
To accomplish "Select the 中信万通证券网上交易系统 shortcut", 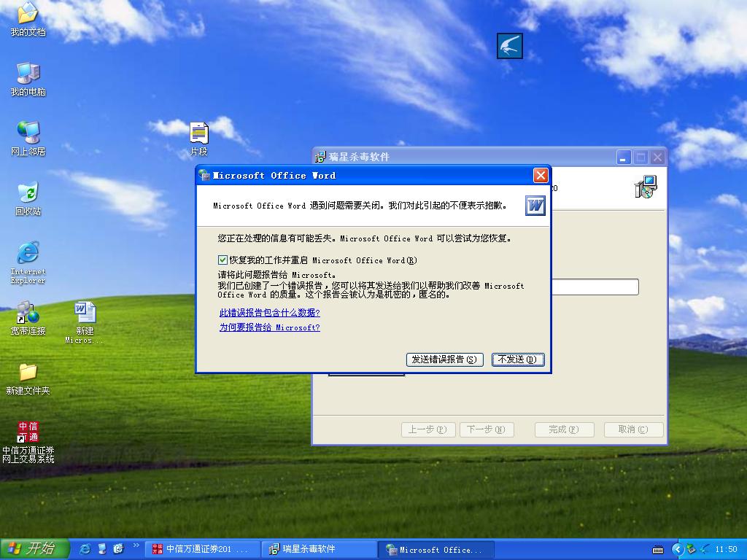I will (28, 443).
